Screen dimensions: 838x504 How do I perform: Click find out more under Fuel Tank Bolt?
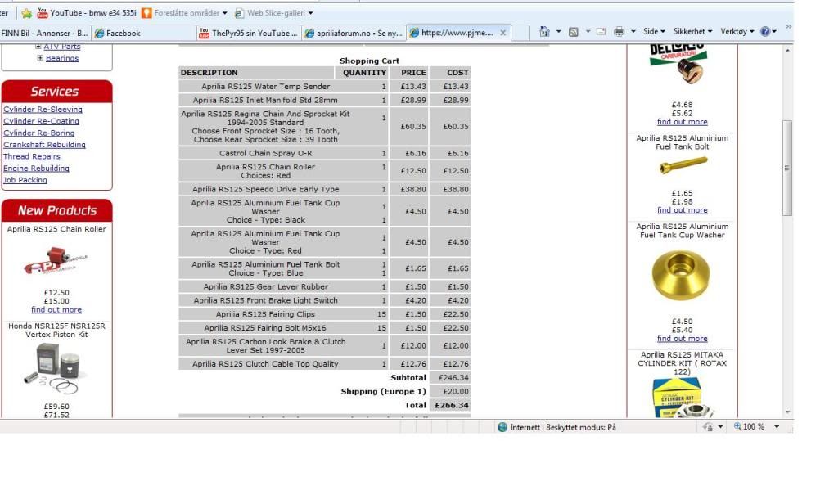pyautogui.click(x=682, y=210)
